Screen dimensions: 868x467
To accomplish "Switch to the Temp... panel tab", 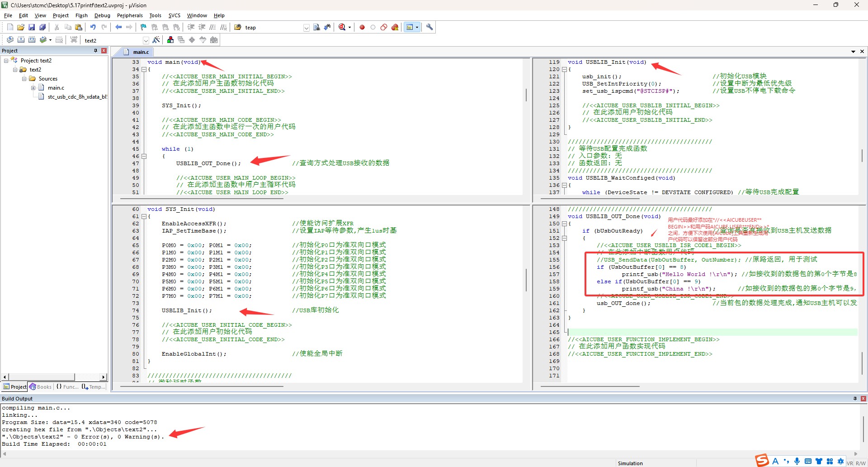I will [x=94, y=387].
